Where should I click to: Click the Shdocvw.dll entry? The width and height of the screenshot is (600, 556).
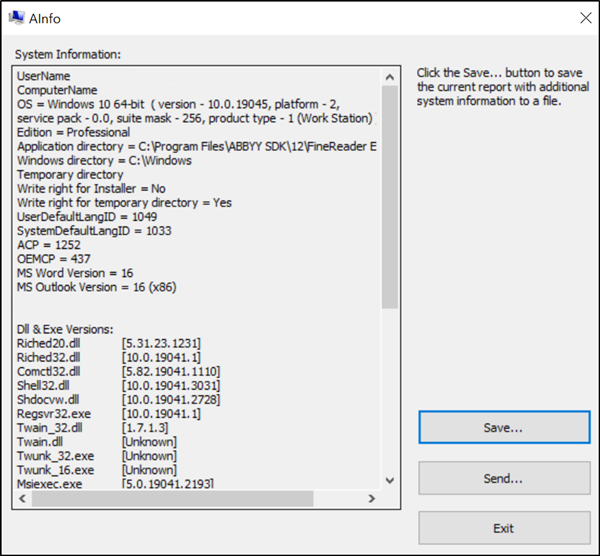tap(48, 400)
